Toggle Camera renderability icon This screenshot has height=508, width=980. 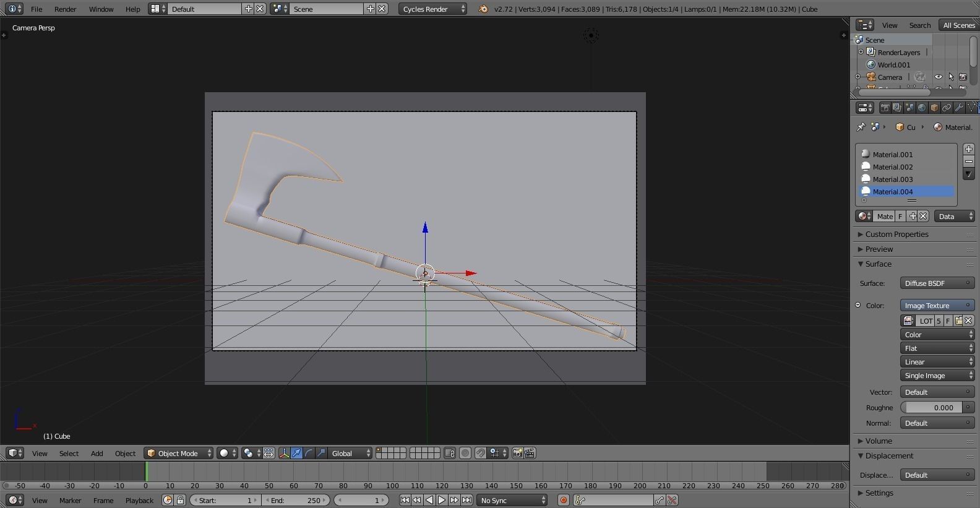(963, 77)
